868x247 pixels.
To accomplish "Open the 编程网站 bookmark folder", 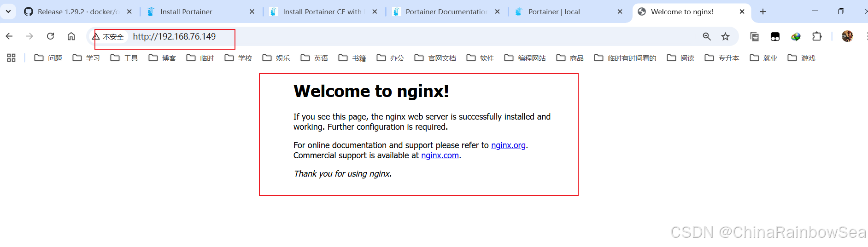I will [525, 58].
